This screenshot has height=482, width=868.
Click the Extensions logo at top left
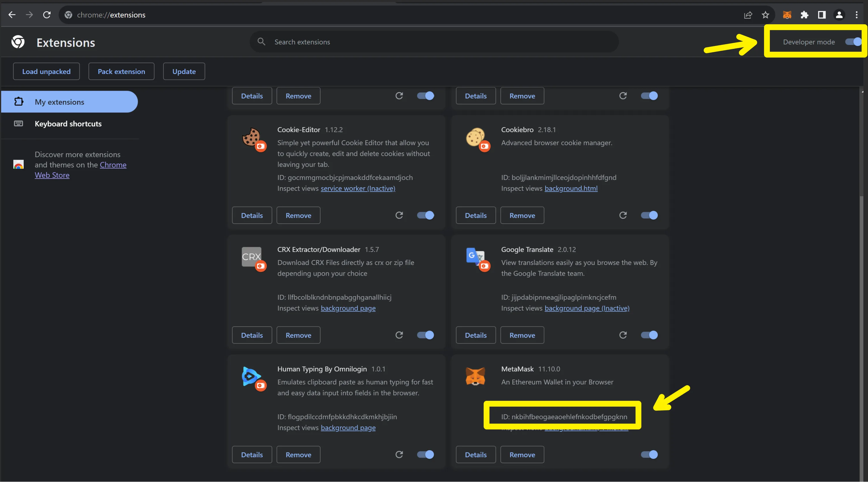pos(18,42)
